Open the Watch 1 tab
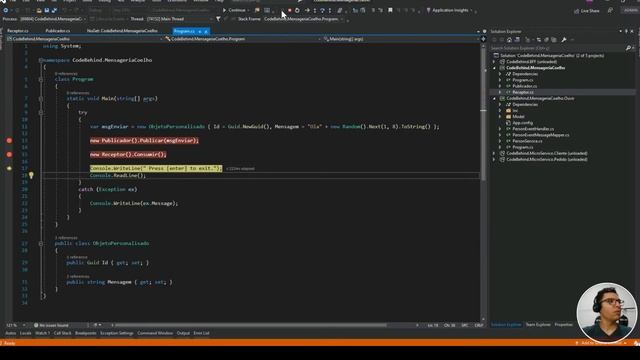Image resolution: width=640 pixels, height=360 pixels. pos(42,333)
